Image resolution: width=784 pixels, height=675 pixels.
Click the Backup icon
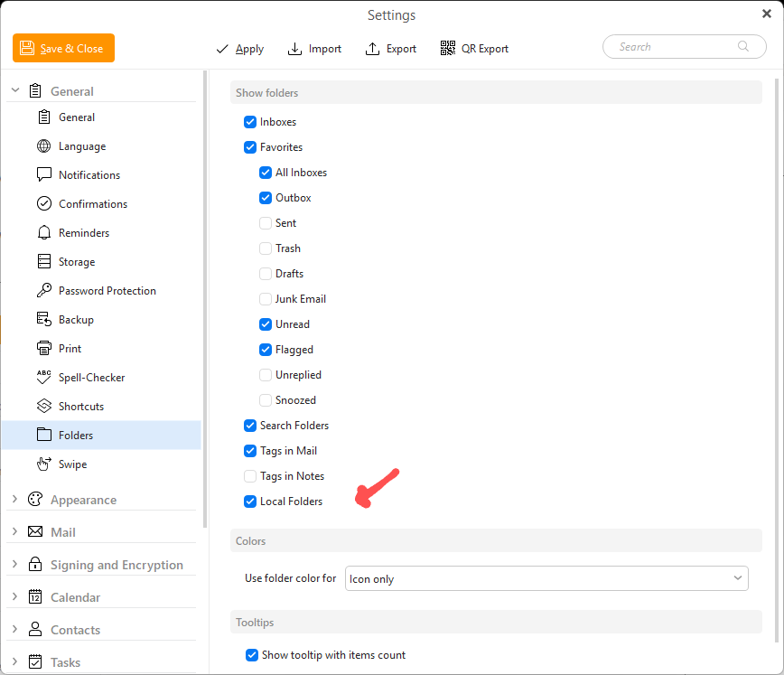[44, 319]
